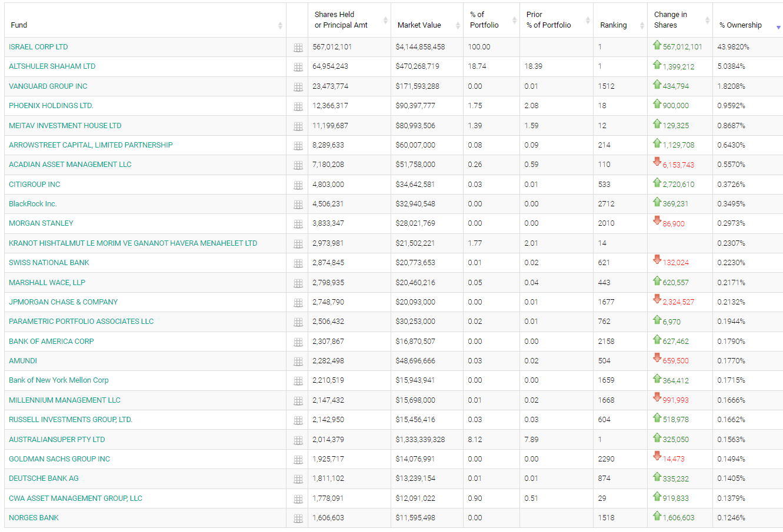
Task: Click ranking value 2712
Action: 607,204
